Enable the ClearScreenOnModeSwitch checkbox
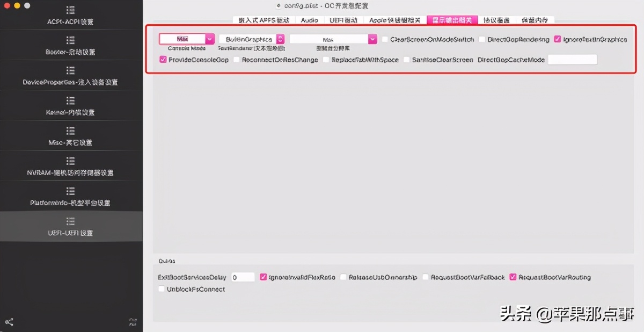 tap(385, 39)
